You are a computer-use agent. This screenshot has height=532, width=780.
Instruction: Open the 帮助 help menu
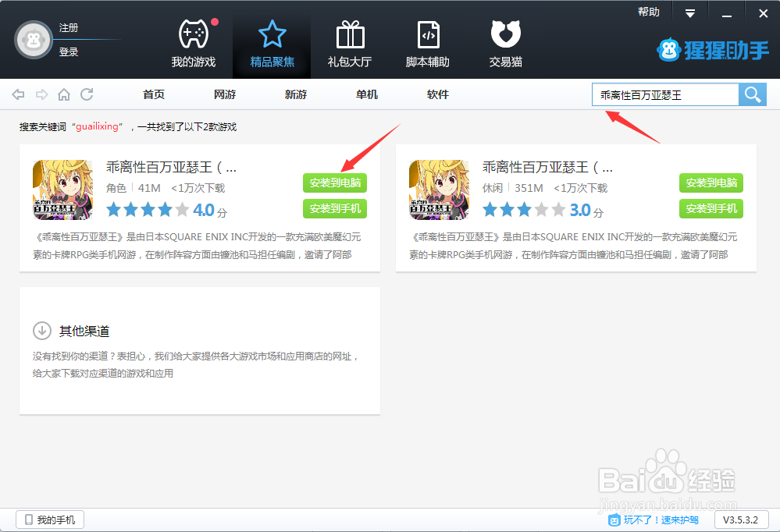[x=649, y=12]
